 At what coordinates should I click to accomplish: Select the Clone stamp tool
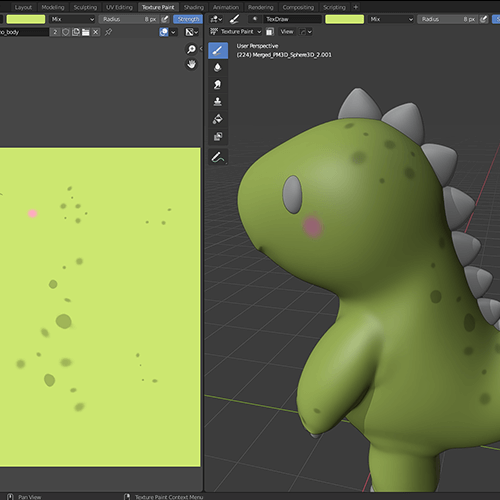[218, 102]
